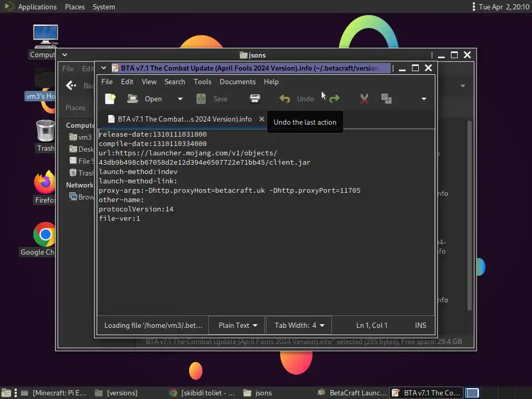Image resolution: width=532 pixels, height=399 pixels.
Task: Switch to Minecraft: Pi Edition taskbar window
Action: pyautogui.click(x=54, y=393)
